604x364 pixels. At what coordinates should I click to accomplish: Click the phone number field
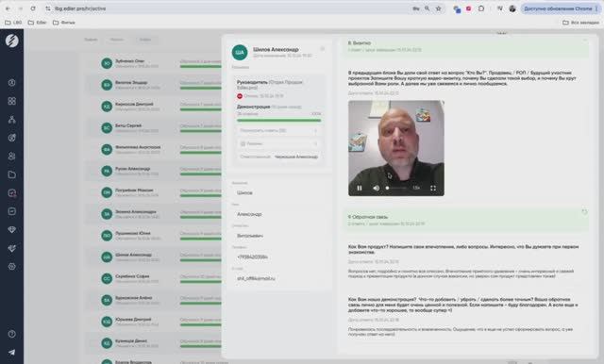point(278,257)
